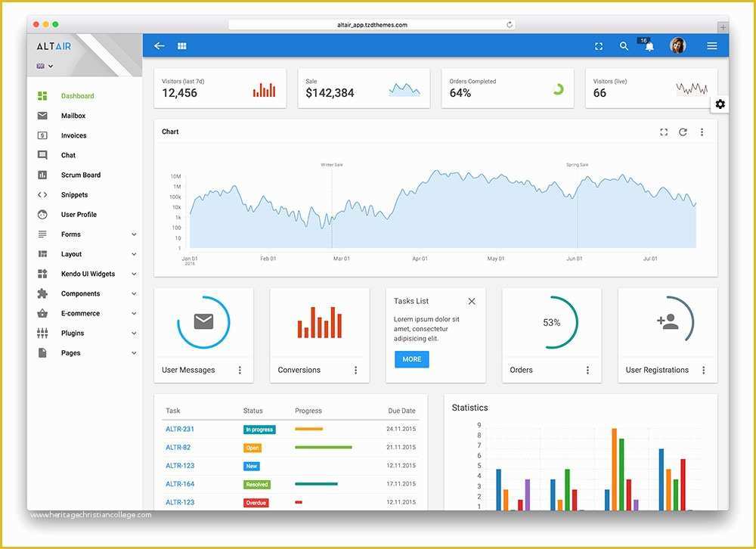Expand the Components menu chevron
This screenshot has width=756, height=549.
(134, 294)
